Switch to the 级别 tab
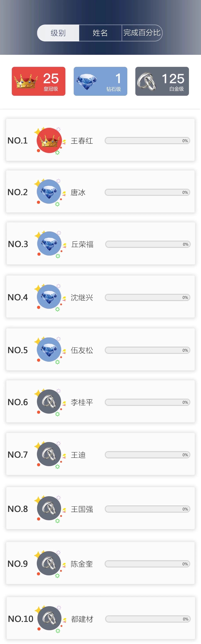 point(58,33)
